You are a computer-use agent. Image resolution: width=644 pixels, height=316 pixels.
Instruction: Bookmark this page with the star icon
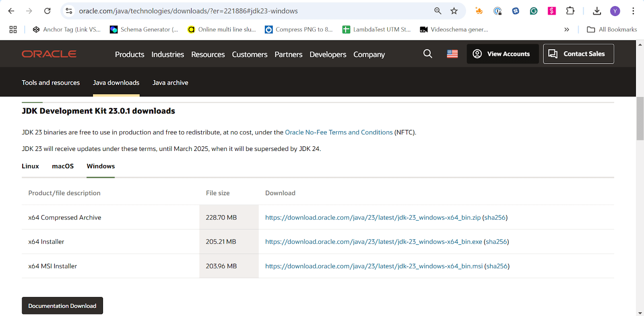[x=454, y=11]
